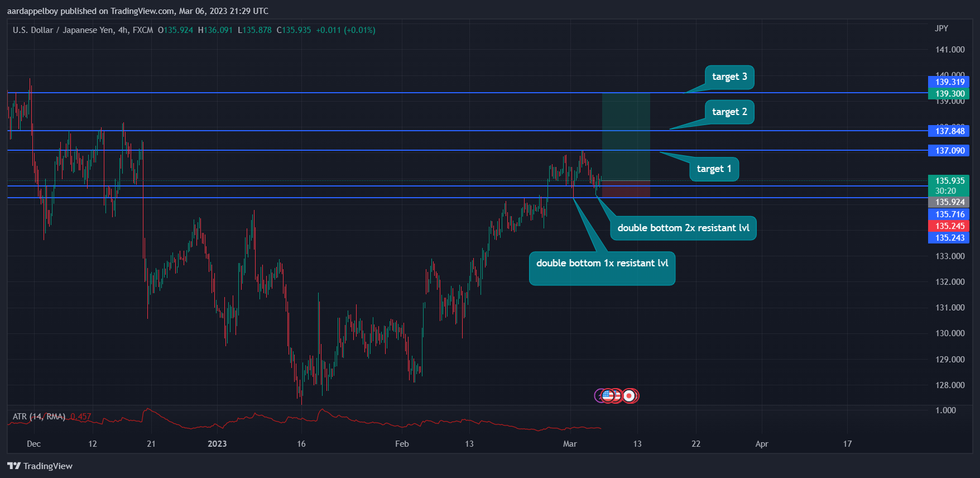Click the 2023 date axis label
Screen dimensions: 980x478
coord(217,444)
